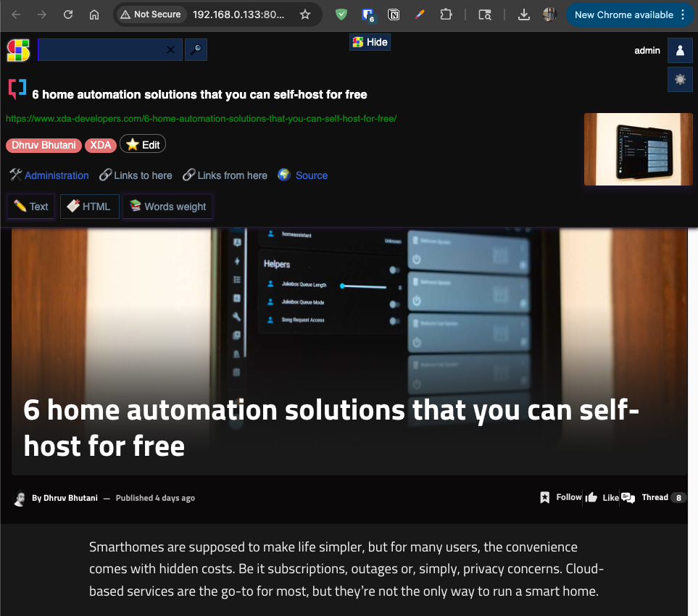Switch to the Text tab
The width and height of the screenshot is (698, 616).
pyautogui.click(x=30, y=207)
